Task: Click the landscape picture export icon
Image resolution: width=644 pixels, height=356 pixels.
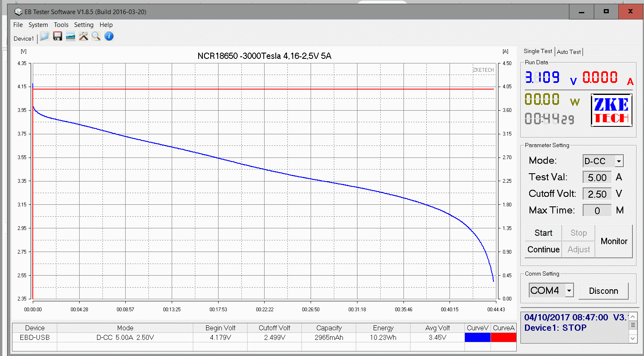Action: (70, 36)
